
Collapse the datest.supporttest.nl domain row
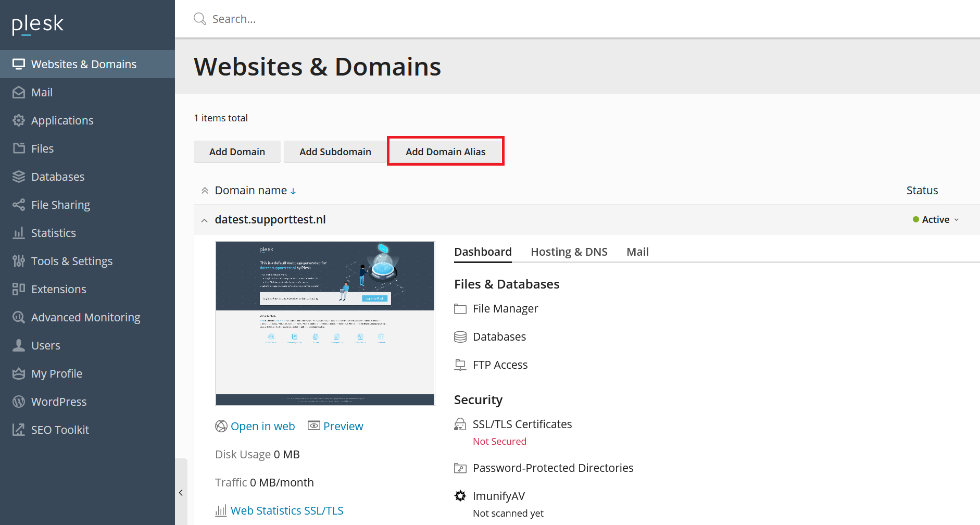[204, 220]
